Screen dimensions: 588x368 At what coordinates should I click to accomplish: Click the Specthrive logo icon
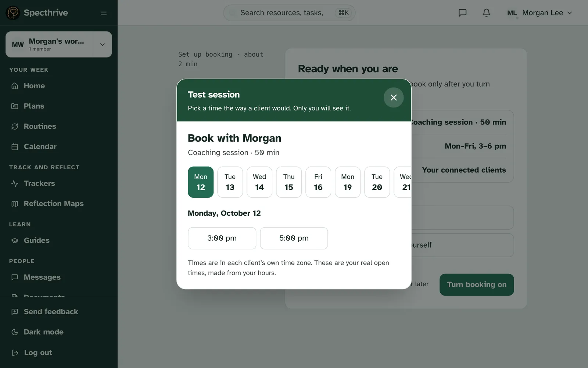pos(13,13)
